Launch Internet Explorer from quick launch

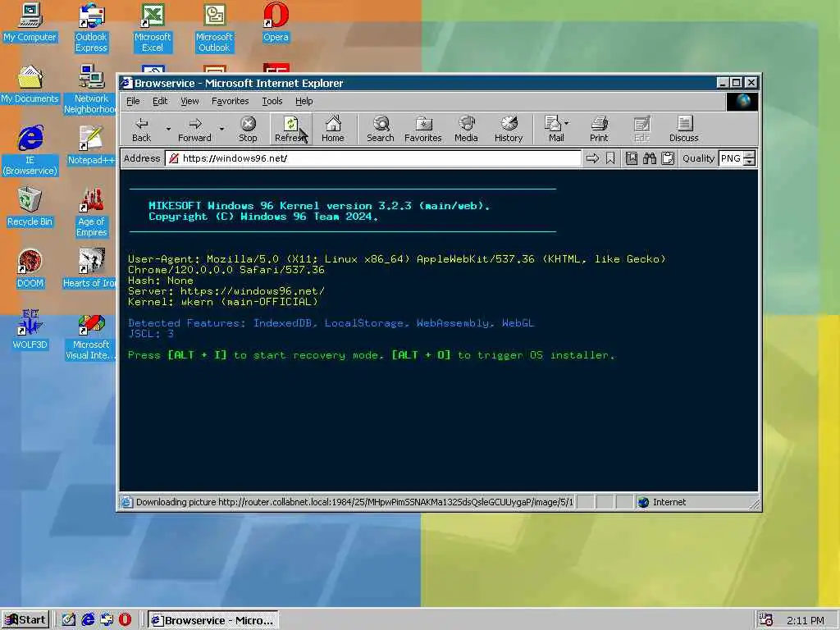[88, 620]
